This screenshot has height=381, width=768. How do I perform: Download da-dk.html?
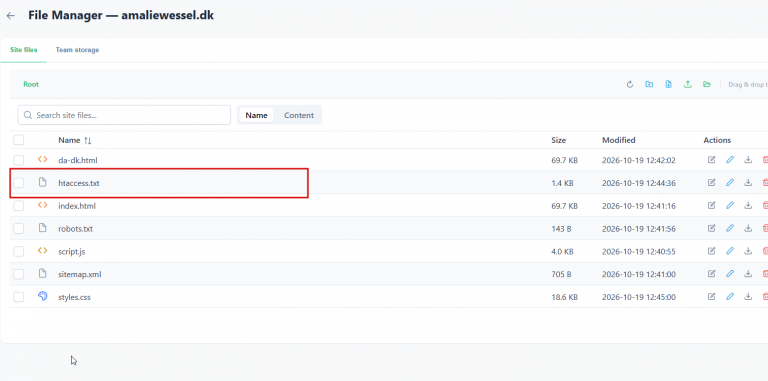pos(748,160)
